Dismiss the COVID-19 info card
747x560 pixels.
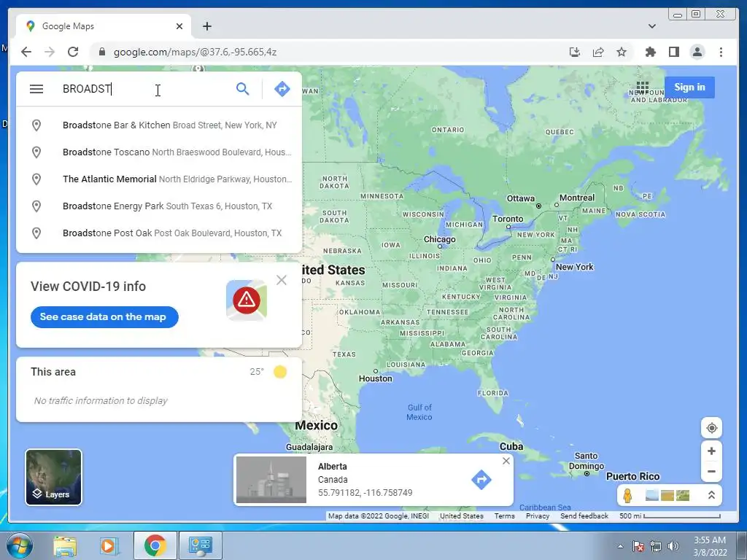(282, 280)
